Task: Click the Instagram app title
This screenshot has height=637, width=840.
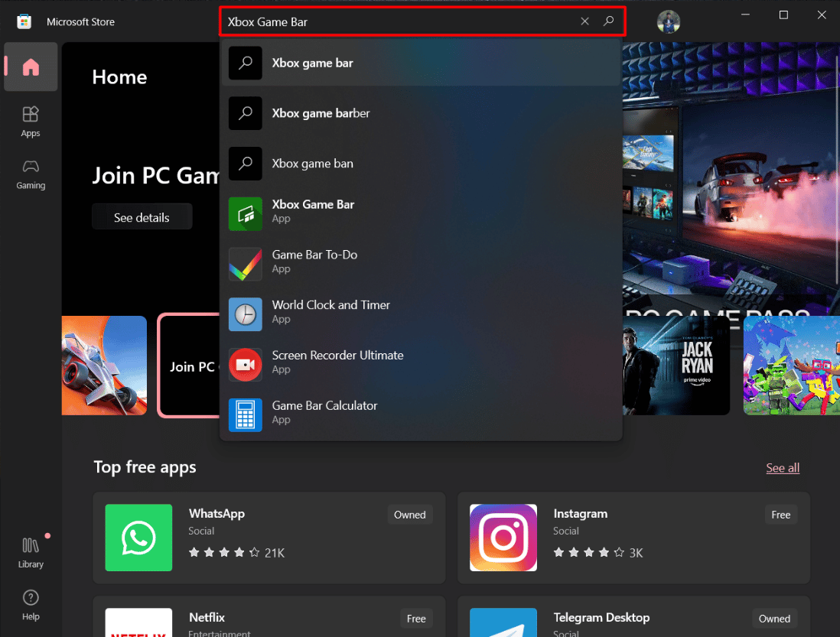Action: [x=580, y=513]
